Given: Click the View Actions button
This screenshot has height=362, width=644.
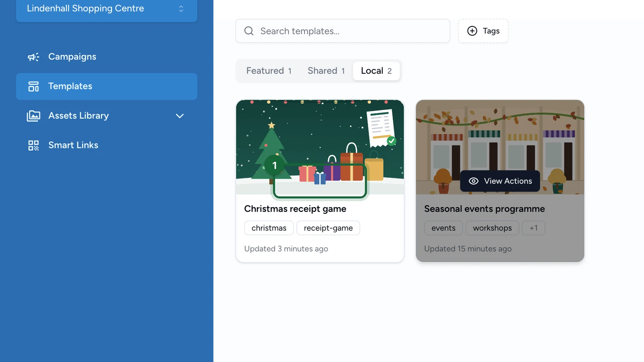Looking at the screenshot, I should pyautogui.click(x=500, y=181).
